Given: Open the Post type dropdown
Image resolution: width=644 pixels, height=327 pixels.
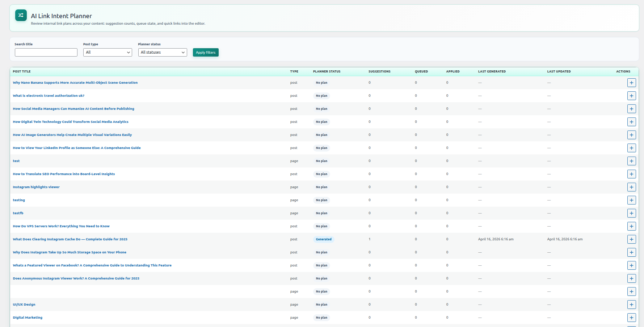Looking at the screenshot, I should click(x=108, y=52).
